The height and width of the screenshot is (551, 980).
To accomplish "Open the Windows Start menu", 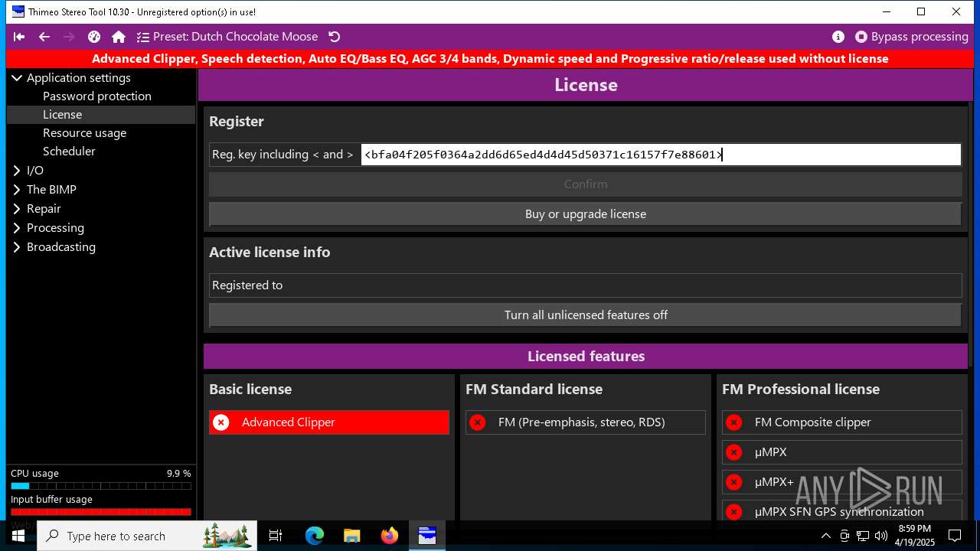I will click(x=18, y=536).
